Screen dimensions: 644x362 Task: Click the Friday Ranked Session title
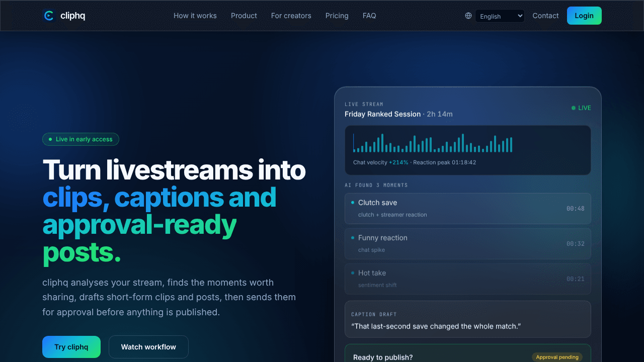tap(382, 114)
